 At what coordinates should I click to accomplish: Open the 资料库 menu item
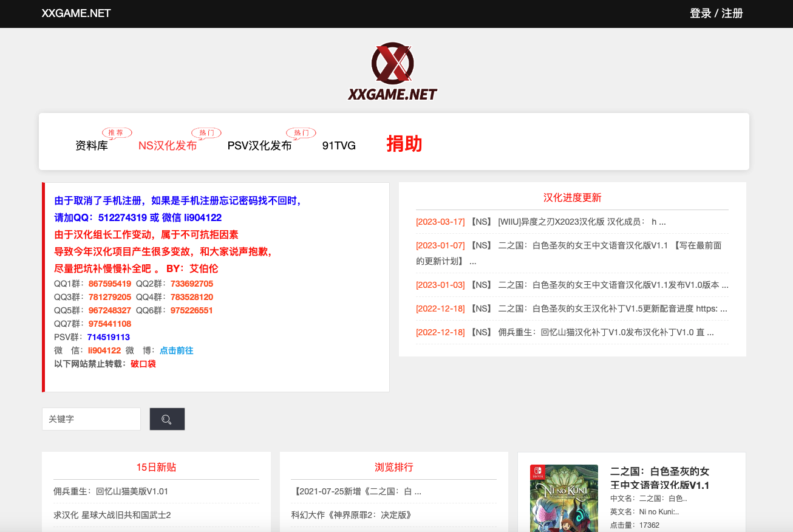(x=92, y=146)
